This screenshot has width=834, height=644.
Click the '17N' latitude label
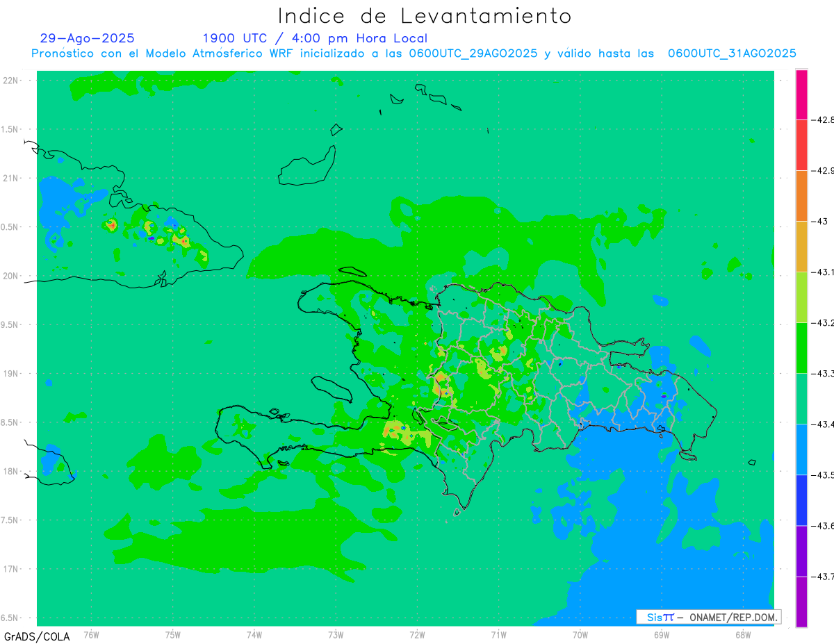12,569
